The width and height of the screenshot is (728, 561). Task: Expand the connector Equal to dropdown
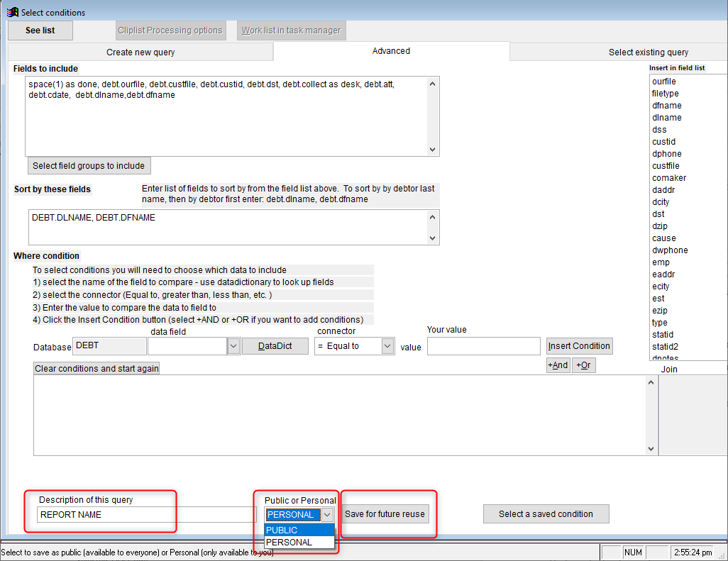tap(387, 346)
